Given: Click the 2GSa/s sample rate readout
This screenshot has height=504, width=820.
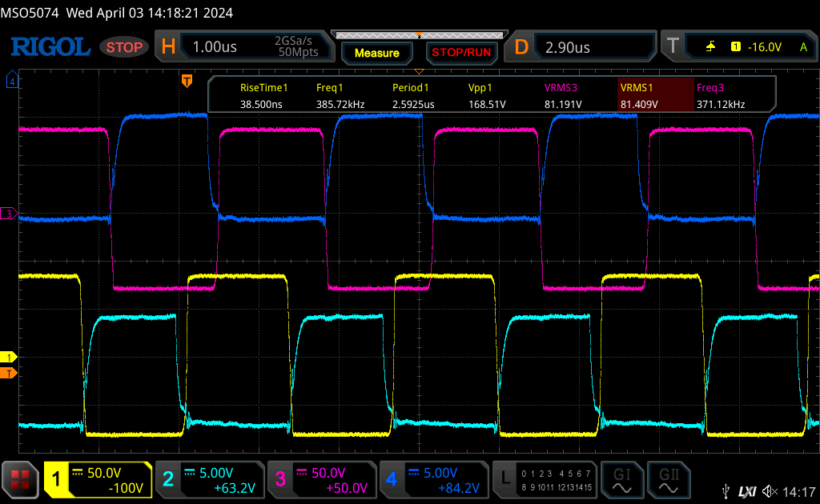Looking at the screenshot, I should pos(293,40).
